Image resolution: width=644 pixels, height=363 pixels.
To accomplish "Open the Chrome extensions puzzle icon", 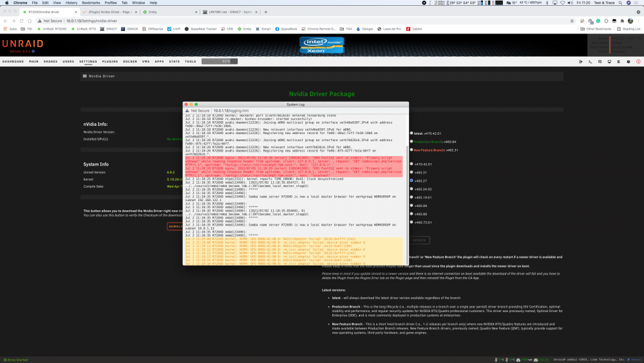I will (622, 21).
